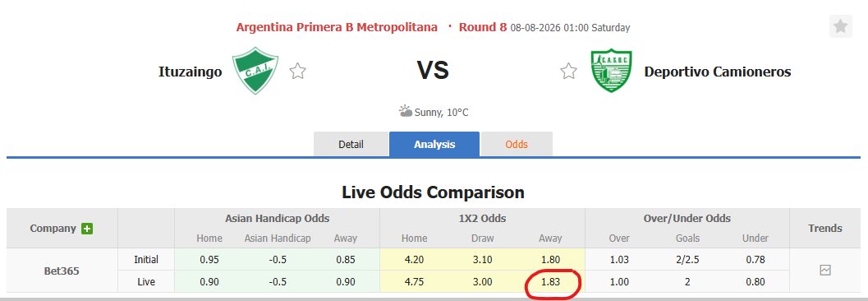Click the sunny weather icon
Viewport: 868px width, 301px height.
(405, 111)
